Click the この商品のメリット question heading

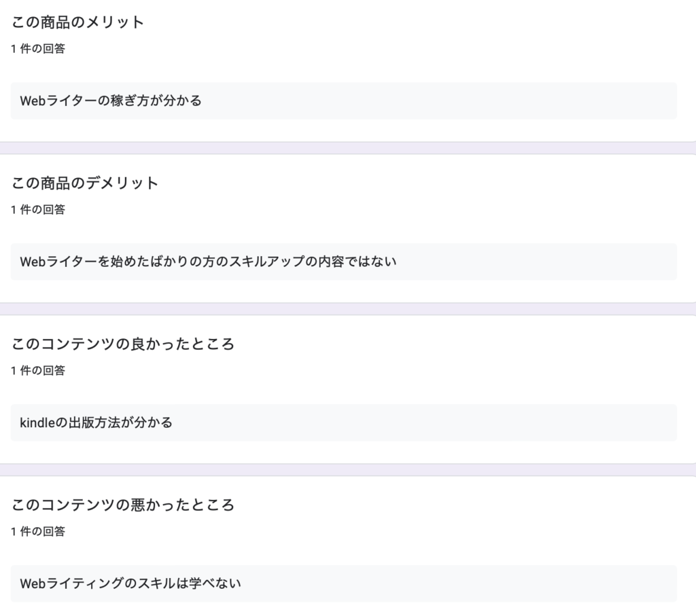point(77,22)
